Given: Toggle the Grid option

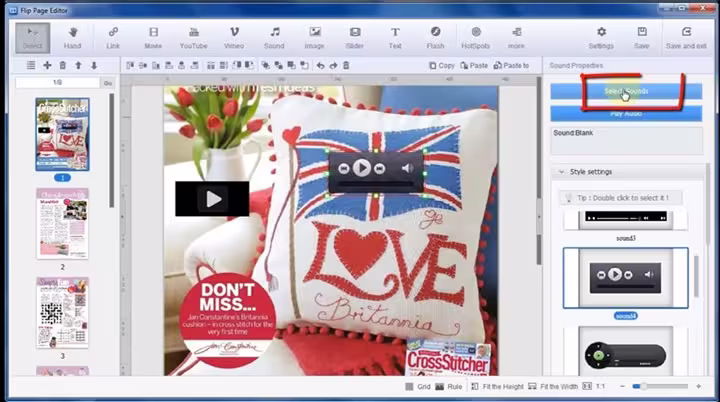Looking at the screenshot, I should click(x=418, y=387).
